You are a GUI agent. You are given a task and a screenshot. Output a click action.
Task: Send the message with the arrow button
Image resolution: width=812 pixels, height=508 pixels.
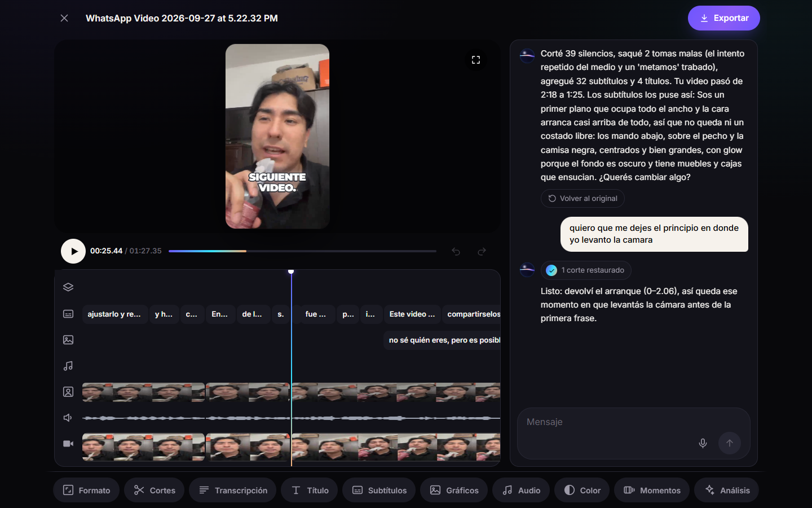[730, 443]
